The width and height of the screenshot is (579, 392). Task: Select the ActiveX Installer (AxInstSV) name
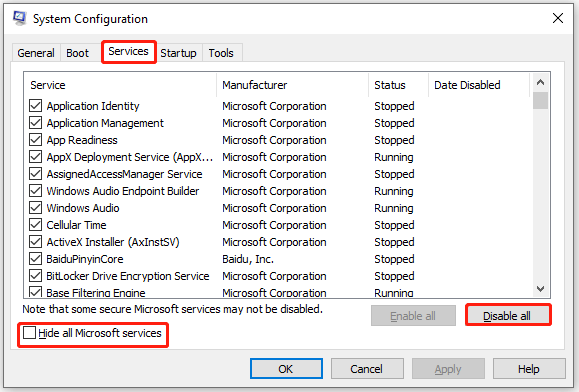tap(113, 242)
